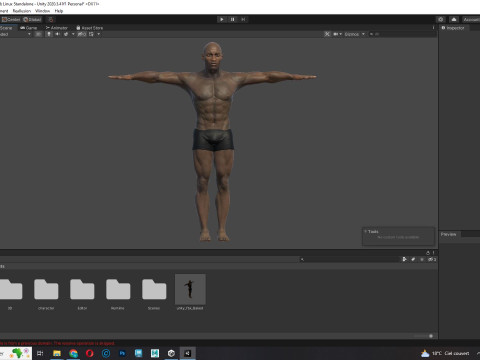Advance one frame with the step button
The height and width of the screenshot is (360, 480).
(243, 19)
